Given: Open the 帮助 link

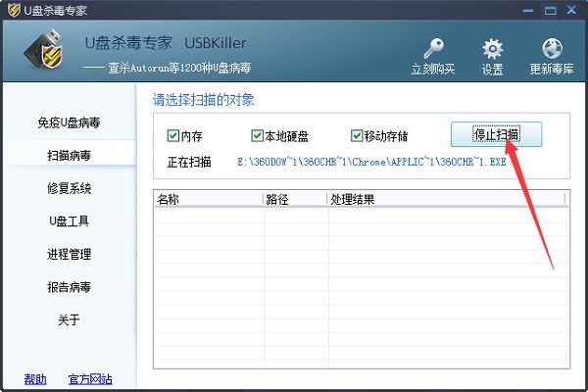Looking at the screenshot, I should pos(34,378).
